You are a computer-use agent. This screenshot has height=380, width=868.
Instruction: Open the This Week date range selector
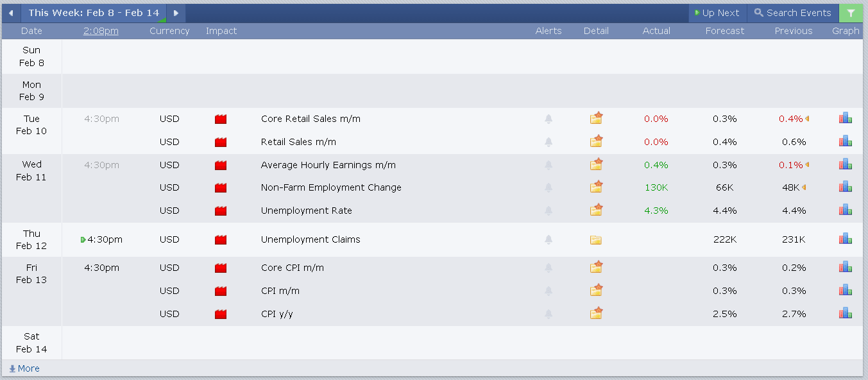coord(94,13)
